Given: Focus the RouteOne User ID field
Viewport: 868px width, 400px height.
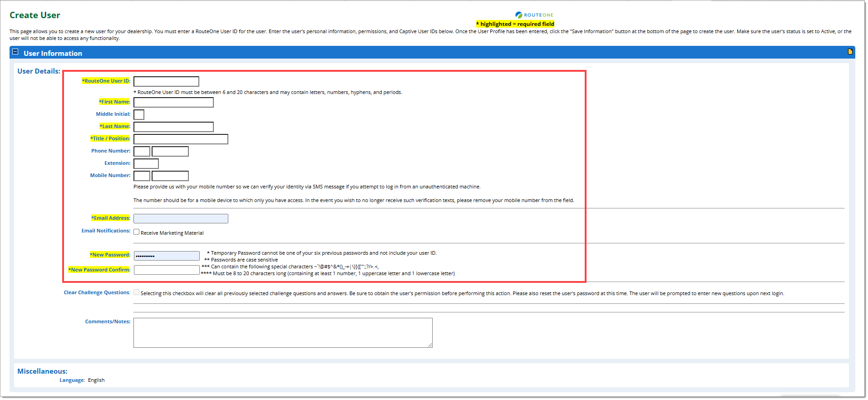Looking at the screenshot, I should 166,81.
